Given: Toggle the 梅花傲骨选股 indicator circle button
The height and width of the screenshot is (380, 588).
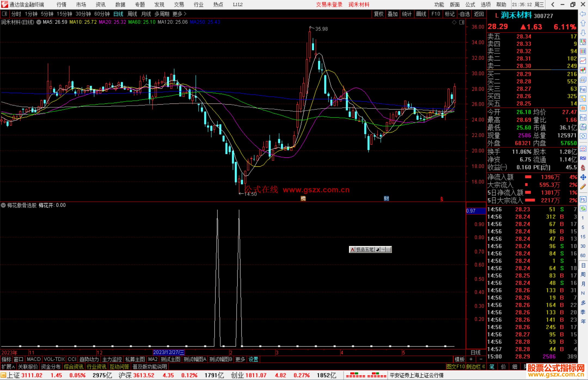Looking at the screenshot, I should click(4, 205).
